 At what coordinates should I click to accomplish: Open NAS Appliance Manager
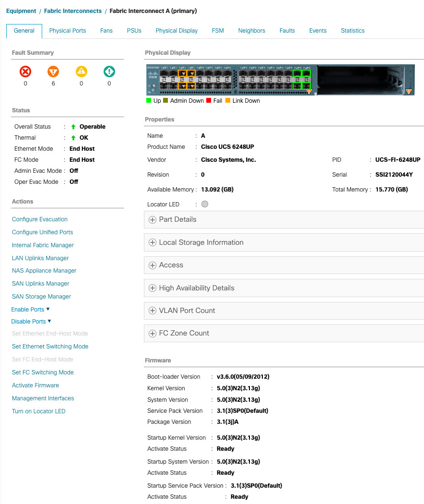[x=44, y=271]
